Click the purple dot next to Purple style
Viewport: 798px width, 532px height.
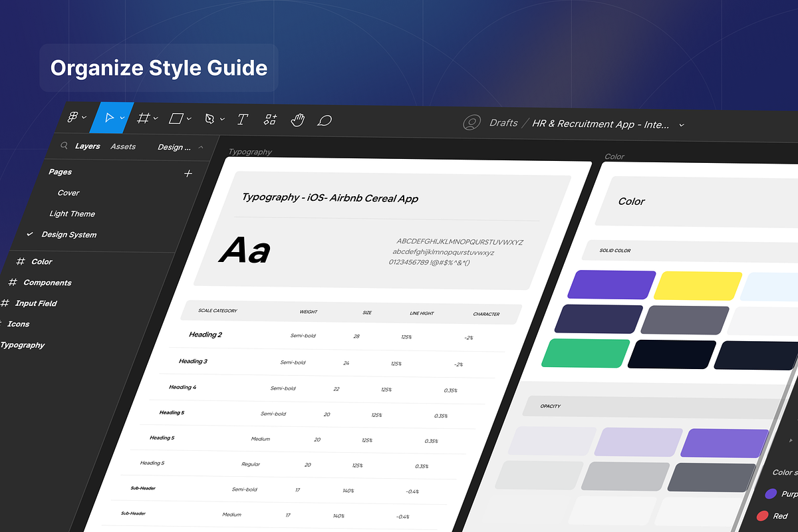(771, 494)
